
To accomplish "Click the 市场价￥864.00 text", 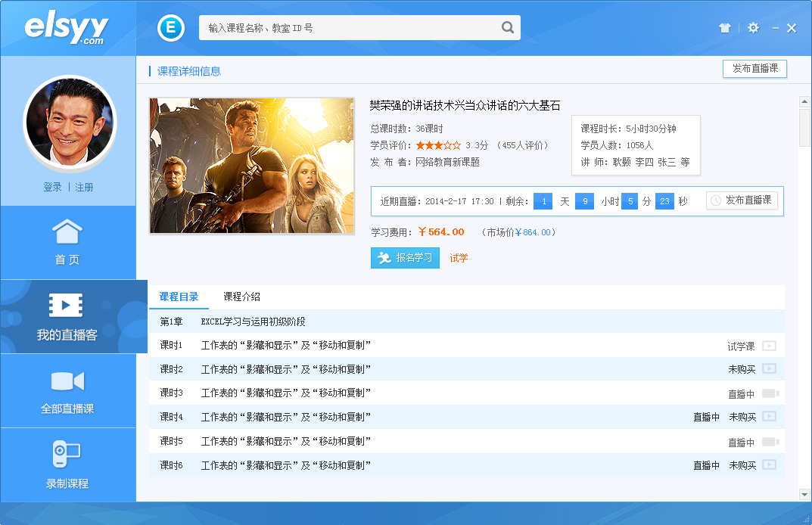I will [x=518, y=232].
